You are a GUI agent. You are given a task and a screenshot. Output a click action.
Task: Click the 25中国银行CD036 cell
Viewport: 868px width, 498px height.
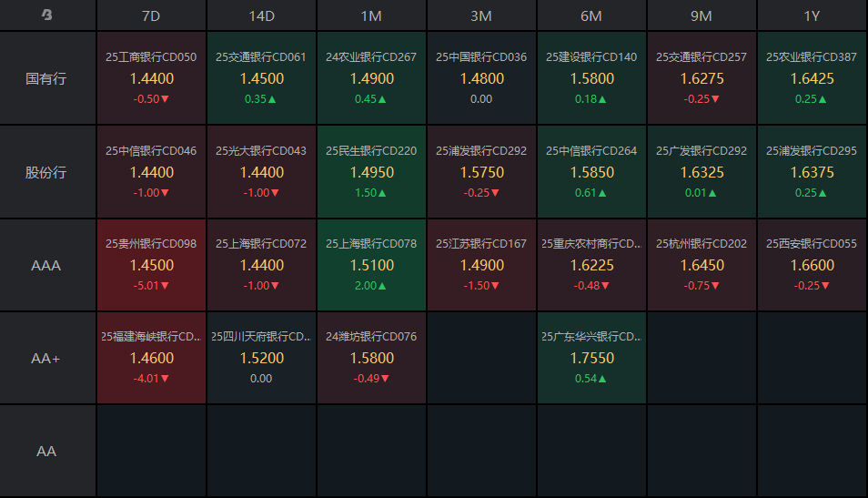tap(481, 78)
